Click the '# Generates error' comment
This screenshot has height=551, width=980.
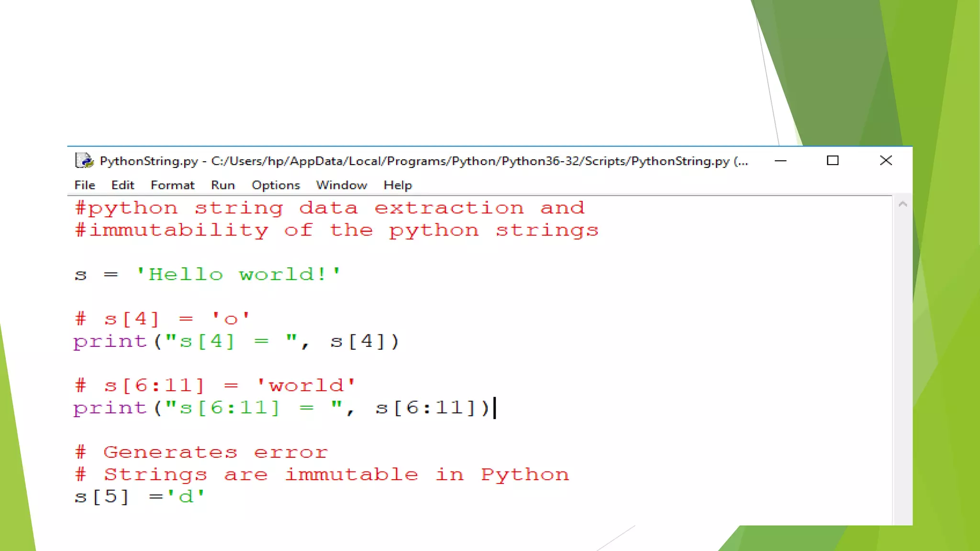[201, 452]
